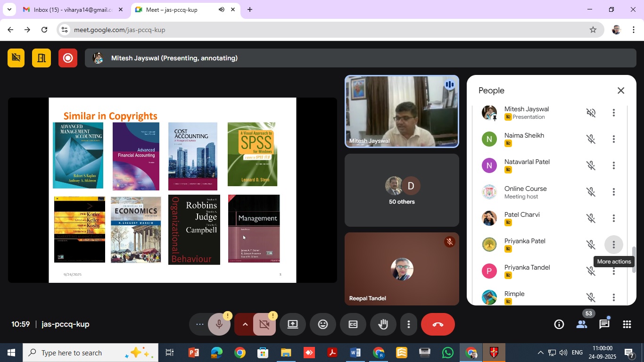Open more options in call controls
Screen dimensions: 644x362
point(408,324)
